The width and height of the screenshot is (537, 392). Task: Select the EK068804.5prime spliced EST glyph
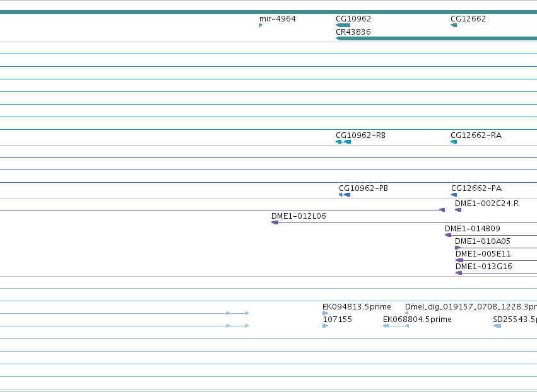click(396, 326)
